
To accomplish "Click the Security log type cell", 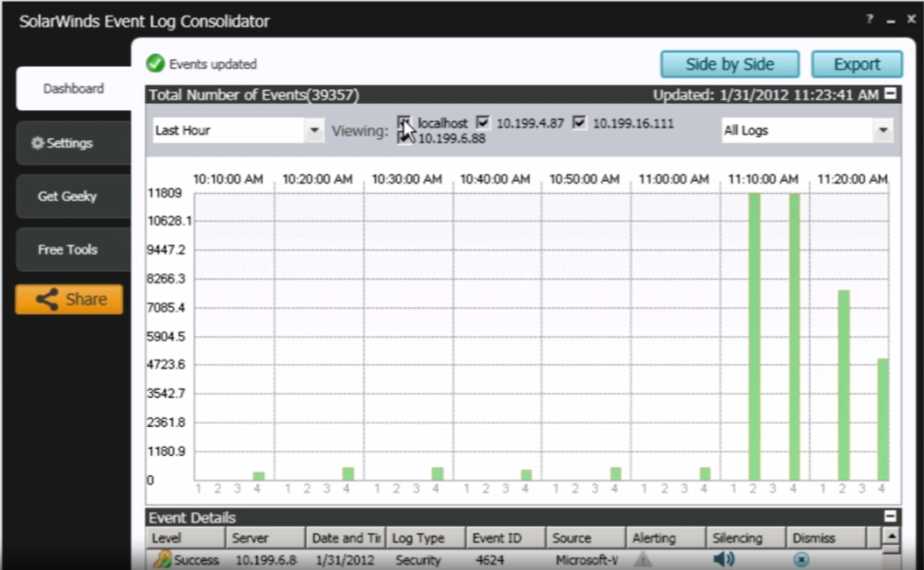I will tap(418, 560).
